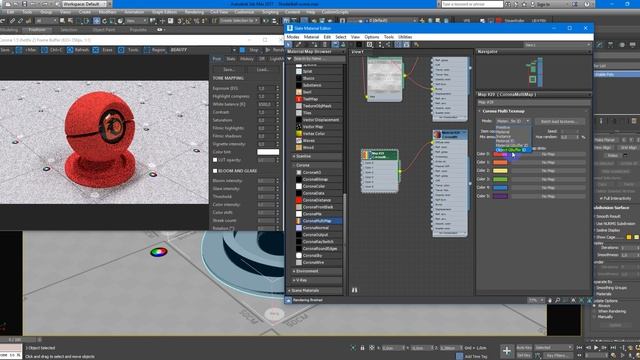Click the Waves map icon in browser
The width and height of the screenshot is (640, 360).
click(x=299, y=140)
